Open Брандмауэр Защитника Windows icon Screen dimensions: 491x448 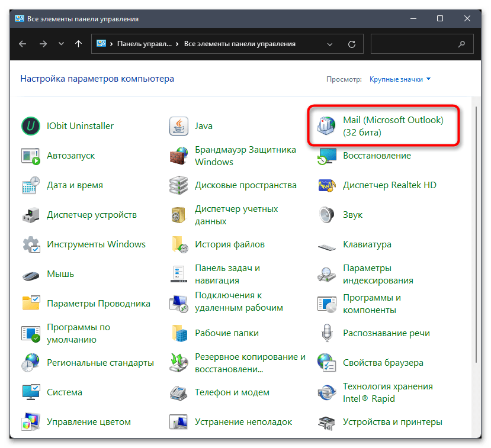178,156
